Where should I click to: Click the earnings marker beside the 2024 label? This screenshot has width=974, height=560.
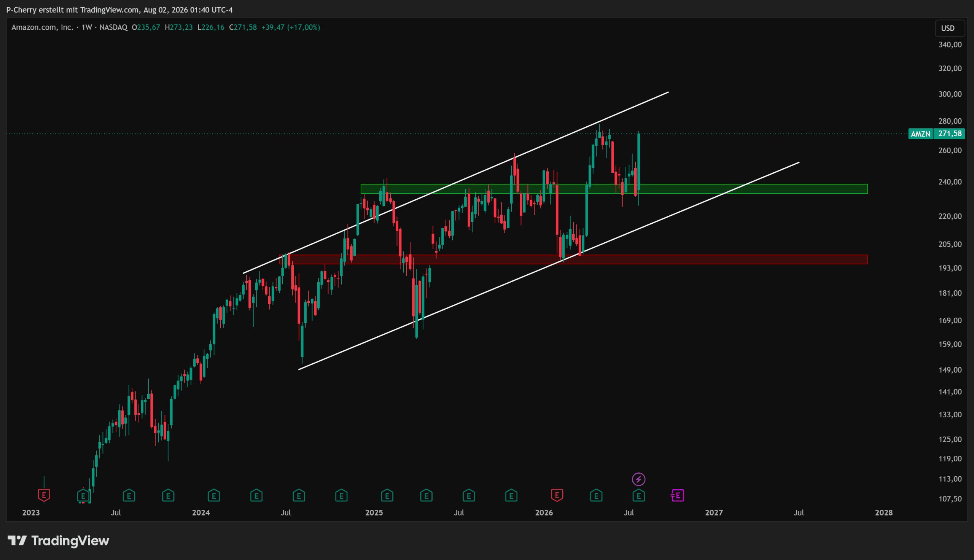[214, 495]
